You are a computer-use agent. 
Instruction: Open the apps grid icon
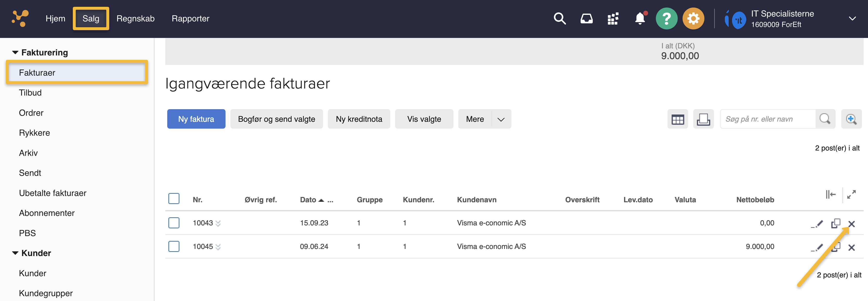tap(613, 18)
